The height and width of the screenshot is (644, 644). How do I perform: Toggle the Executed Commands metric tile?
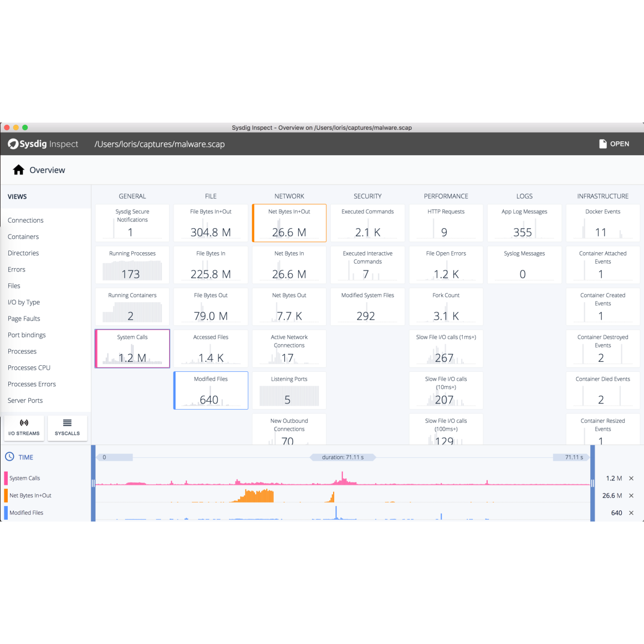367,223
